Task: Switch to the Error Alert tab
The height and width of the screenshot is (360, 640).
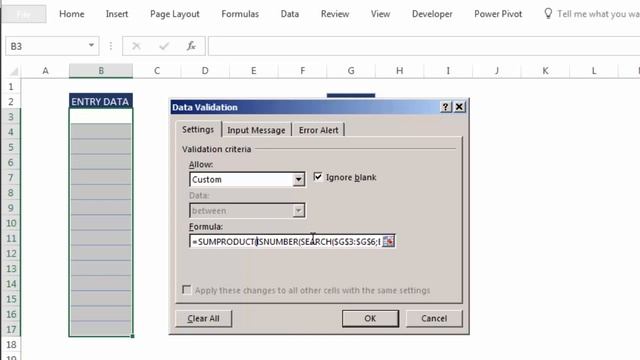Action: [x=318, y=130]
